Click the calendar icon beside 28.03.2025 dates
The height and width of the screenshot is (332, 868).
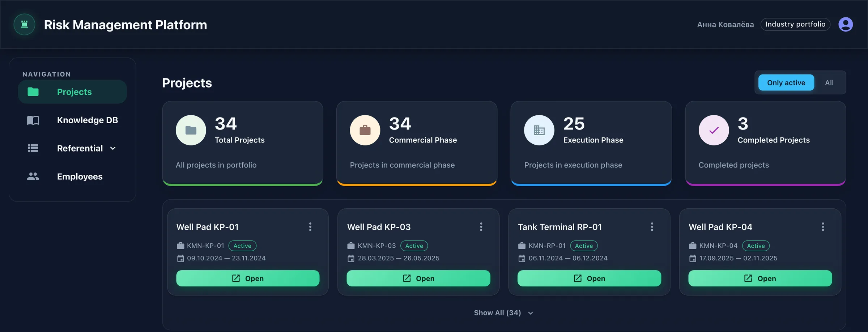351,258
